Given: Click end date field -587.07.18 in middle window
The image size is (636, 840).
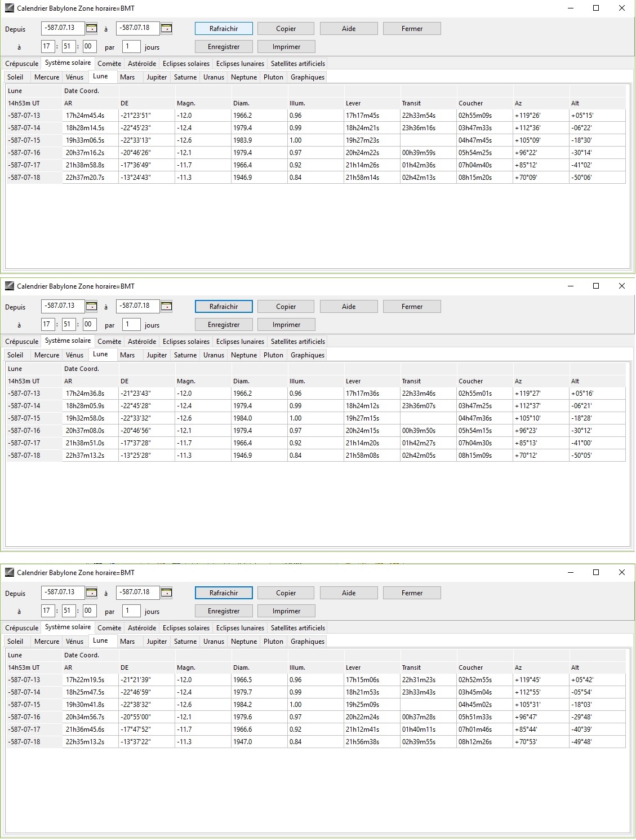Looking at the screenshot, I should click(138, 306).
